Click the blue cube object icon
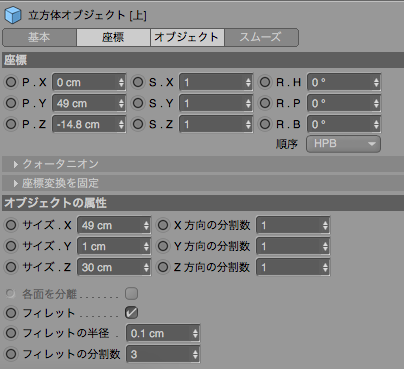 point(13,16)
